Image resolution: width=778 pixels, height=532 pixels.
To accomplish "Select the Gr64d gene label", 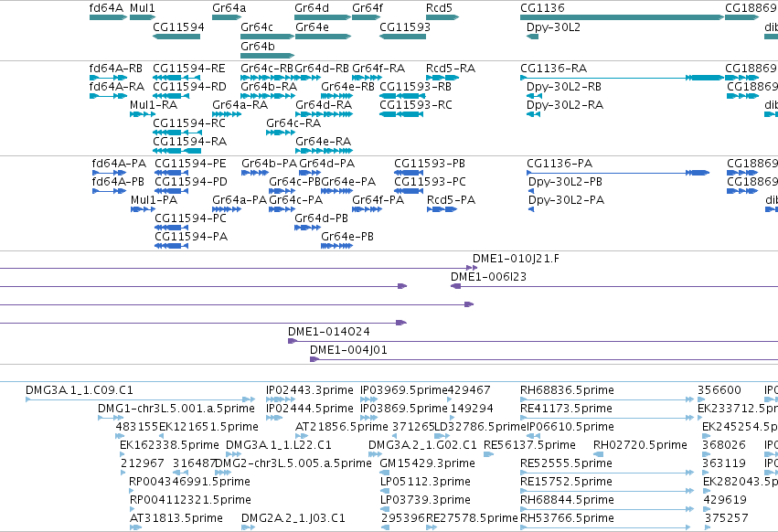I will click(x=312, y=8).
